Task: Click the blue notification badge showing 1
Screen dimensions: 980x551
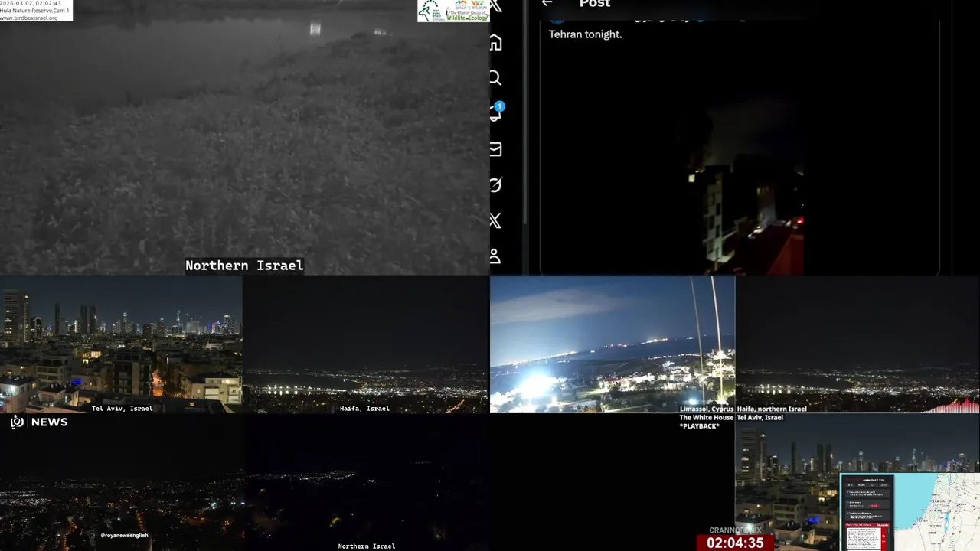Action: pos(499,106)
